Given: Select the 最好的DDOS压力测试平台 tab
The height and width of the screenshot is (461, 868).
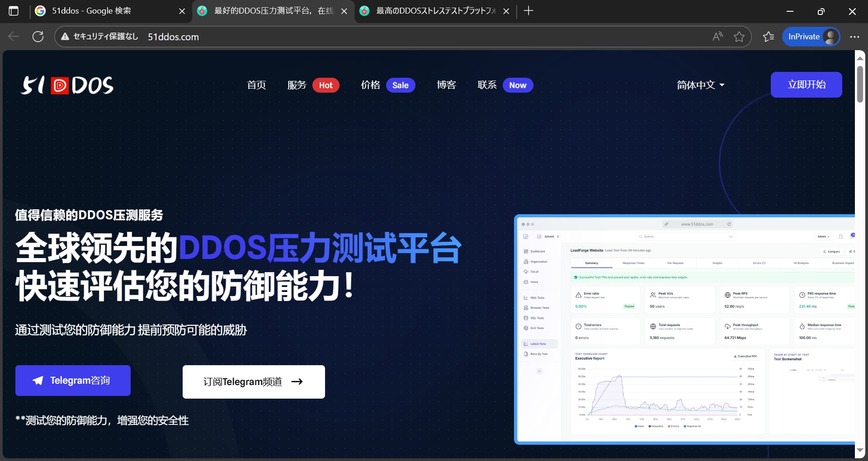Looking at the screenshot, I should click(273, 11).
